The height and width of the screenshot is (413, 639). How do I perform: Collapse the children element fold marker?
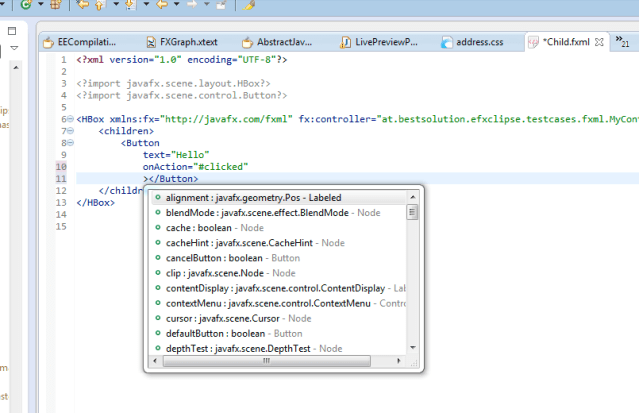point(67,131)
